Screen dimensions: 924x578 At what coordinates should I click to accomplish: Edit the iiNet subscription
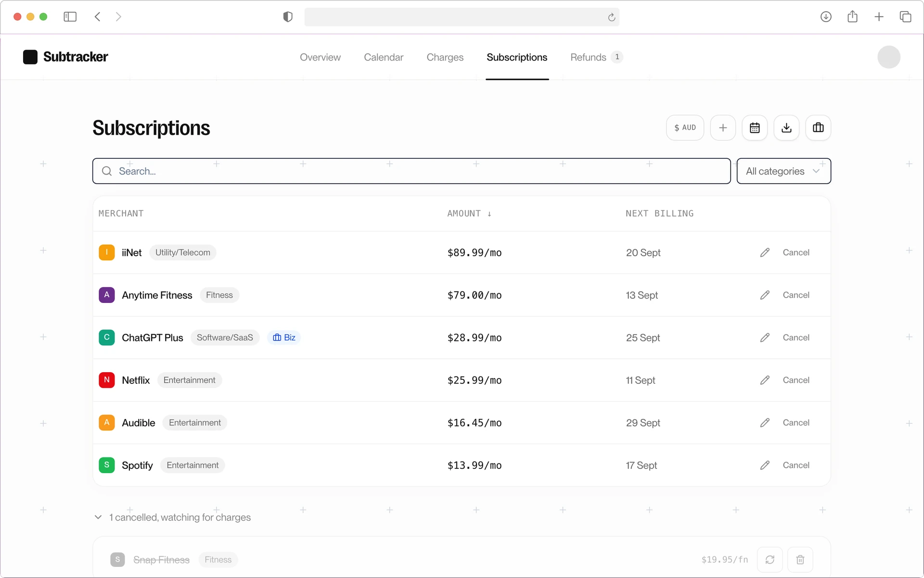pyautogui.click(x=765, y=252)
